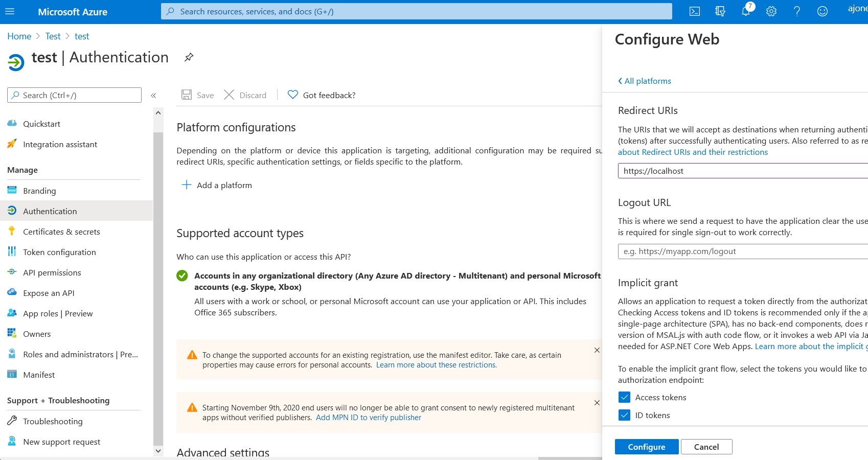The image size is (868, 460).
Task: Navigate to Home via the breadcrumb
Action: pyautogui.click(x=19, y=36)
